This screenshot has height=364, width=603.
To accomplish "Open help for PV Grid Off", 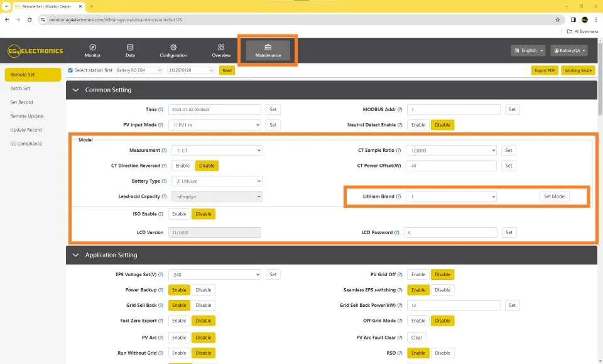I will click(400, 274).
